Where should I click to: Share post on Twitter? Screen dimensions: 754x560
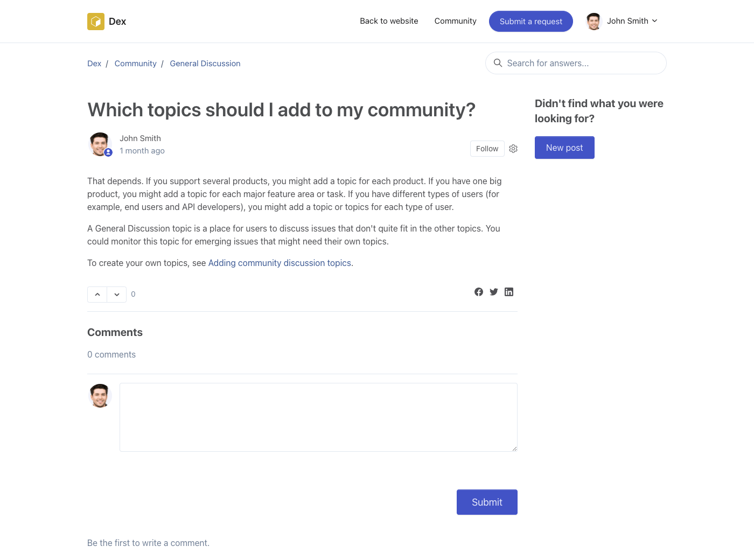pos(494,292)
